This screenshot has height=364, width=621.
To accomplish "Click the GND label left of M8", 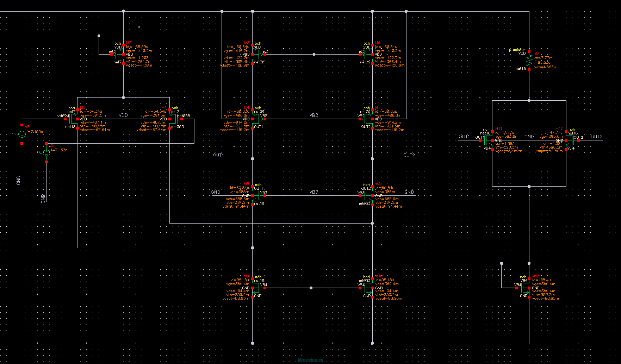I will (216, 192).
